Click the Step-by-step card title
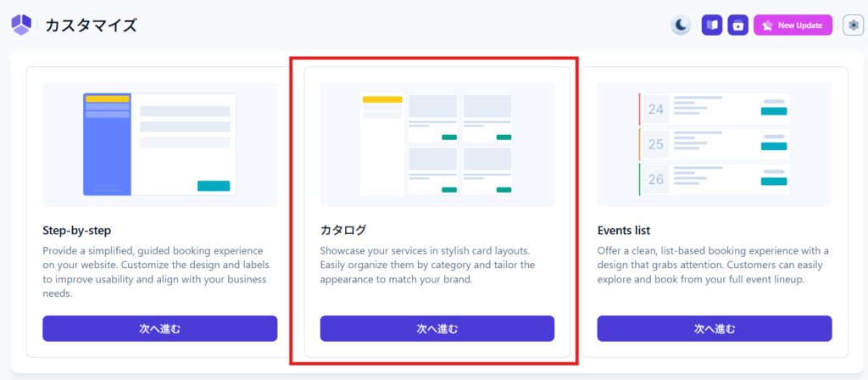Screen dimensions: 868x380 pyautogui.click(x=77, y=230)
